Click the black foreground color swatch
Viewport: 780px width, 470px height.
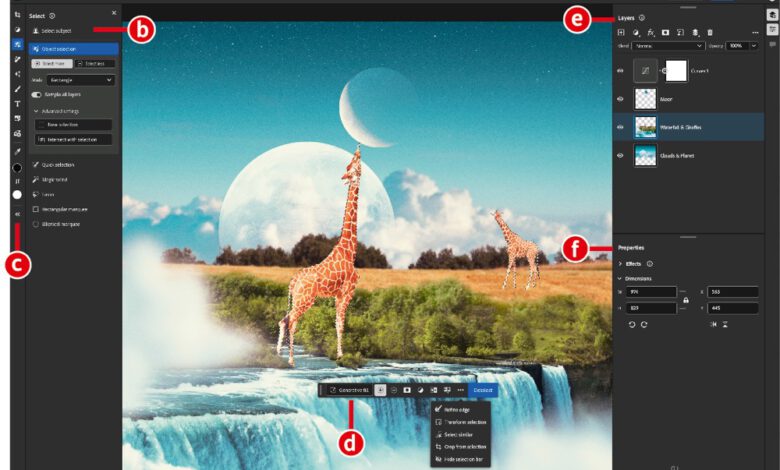[x=17, y=169]
